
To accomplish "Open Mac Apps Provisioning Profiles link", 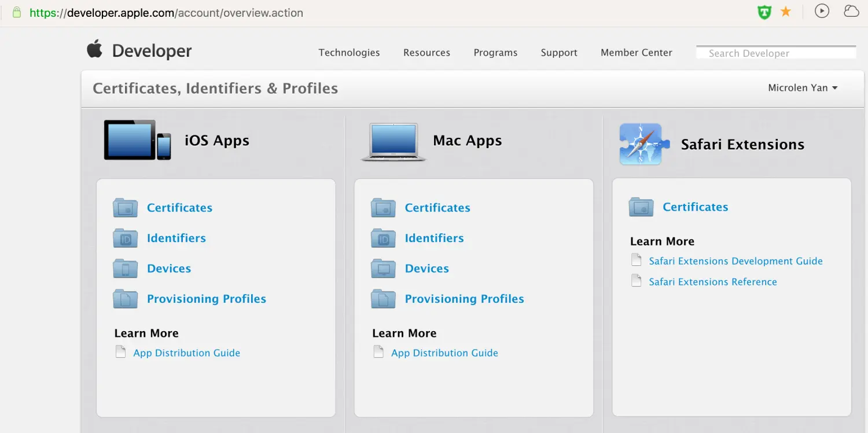I will (465, 299).
